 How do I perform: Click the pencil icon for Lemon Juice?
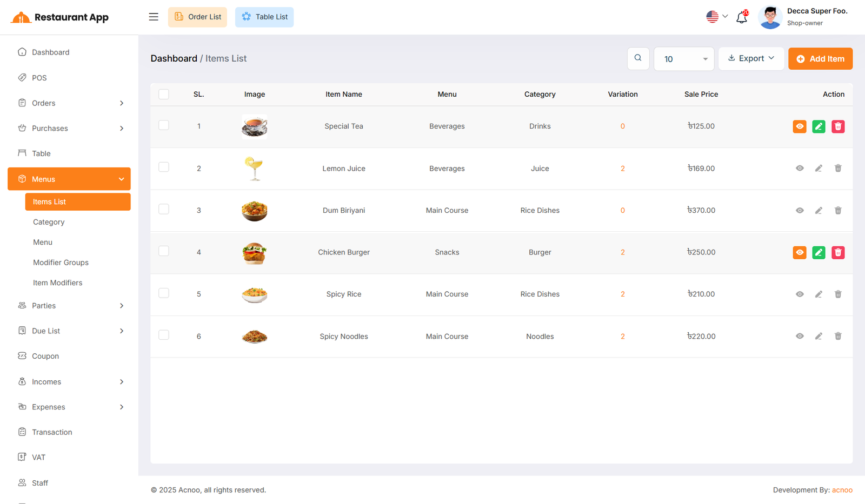(819, 169)
